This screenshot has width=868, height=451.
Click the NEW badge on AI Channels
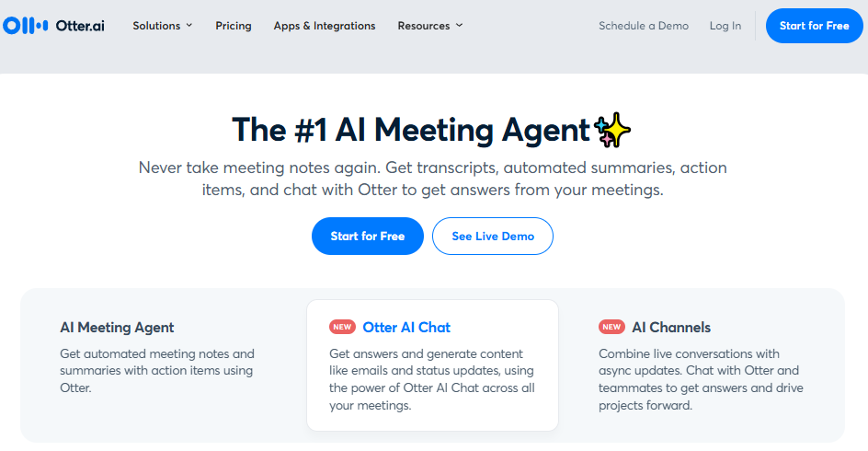click(611, 327)
